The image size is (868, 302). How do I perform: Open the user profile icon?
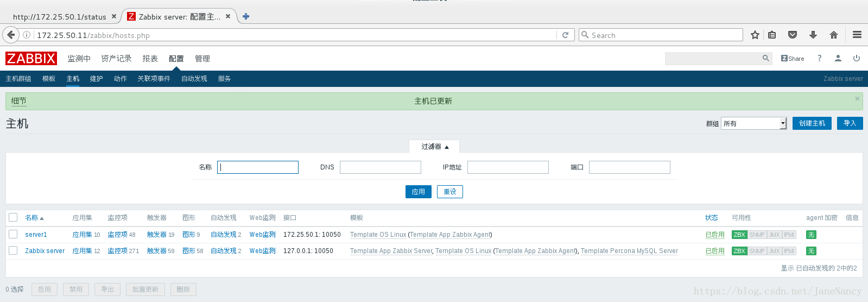point(838,58)
